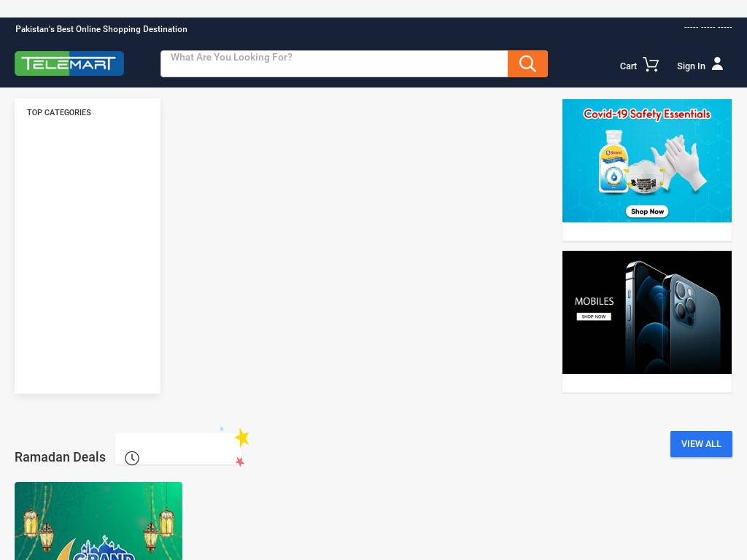747x560 pixels.
Task: Click the VIEW ALL button
Action: (x=701, y=444)
